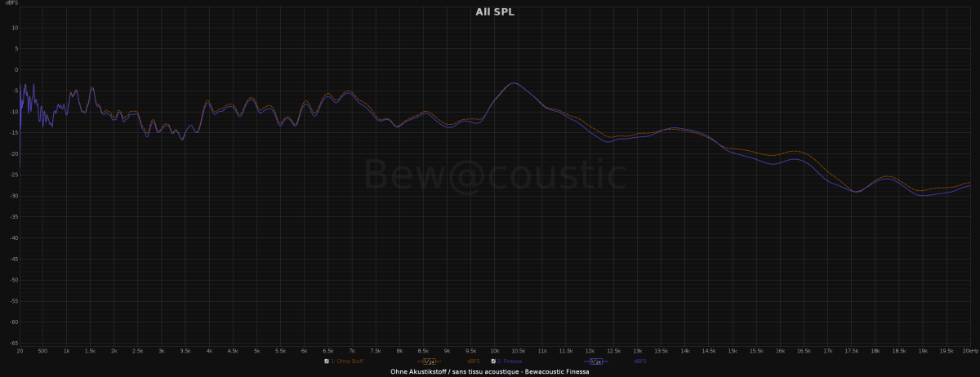Screen dimensions: 980x377
Task: Click the -65 tick on the y-axis
Action: click(x=14, y=343)
